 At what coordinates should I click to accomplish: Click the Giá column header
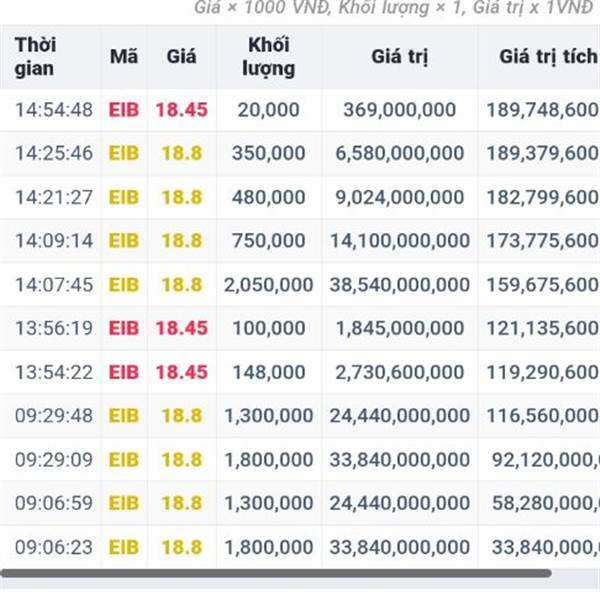181,57
